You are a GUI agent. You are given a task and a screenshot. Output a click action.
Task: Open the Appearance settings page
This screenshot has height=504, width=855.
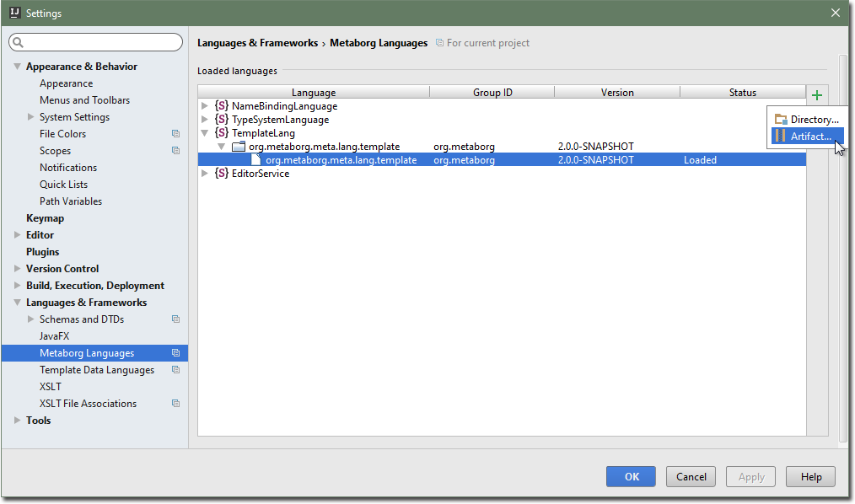66,83
